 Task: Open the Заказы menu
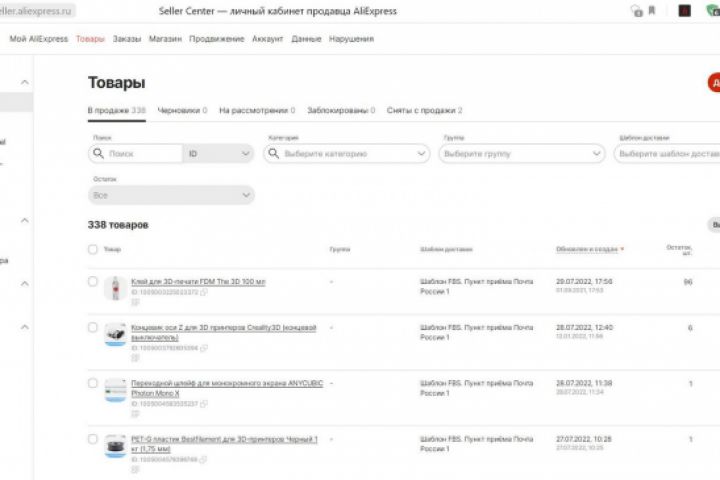pyautogui.click(x=127, y=39)
